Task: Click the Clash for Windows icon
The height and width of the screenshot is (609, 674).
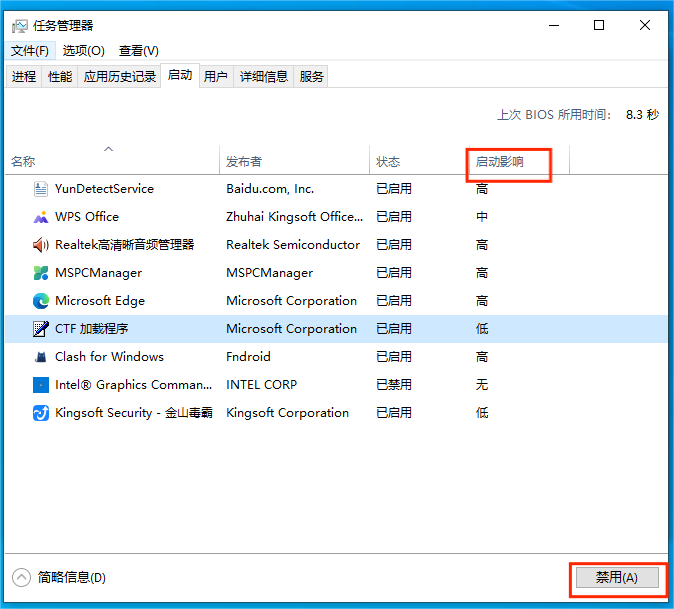Action: tap(41, 357)
